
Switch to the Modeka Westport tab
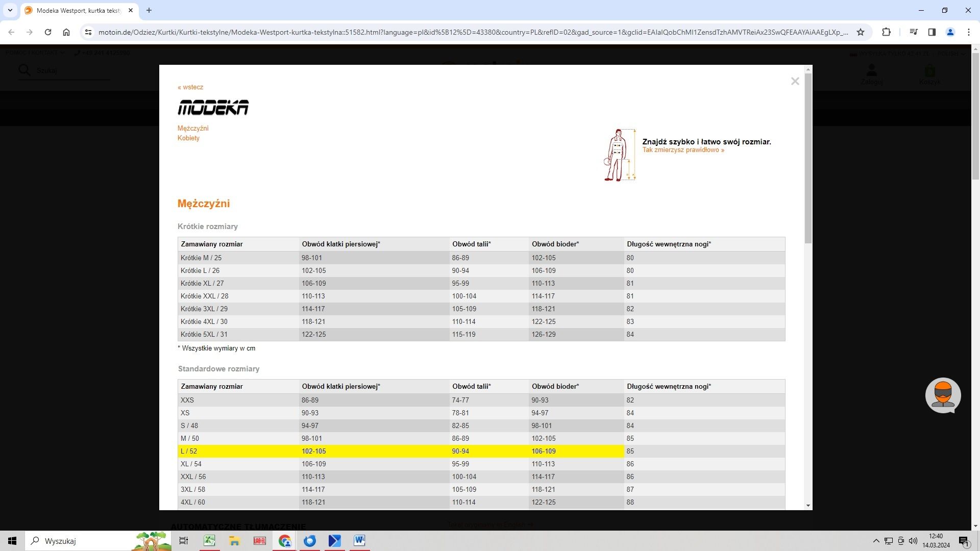(79, 10)
